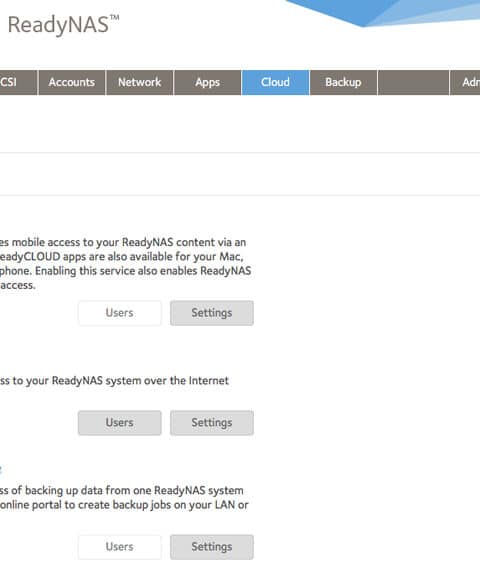Click text 'to your ReadyNAS system over the Internet'
Image resolution: width=480 pixels, height=576 pixels.
(x=120, y=381)
